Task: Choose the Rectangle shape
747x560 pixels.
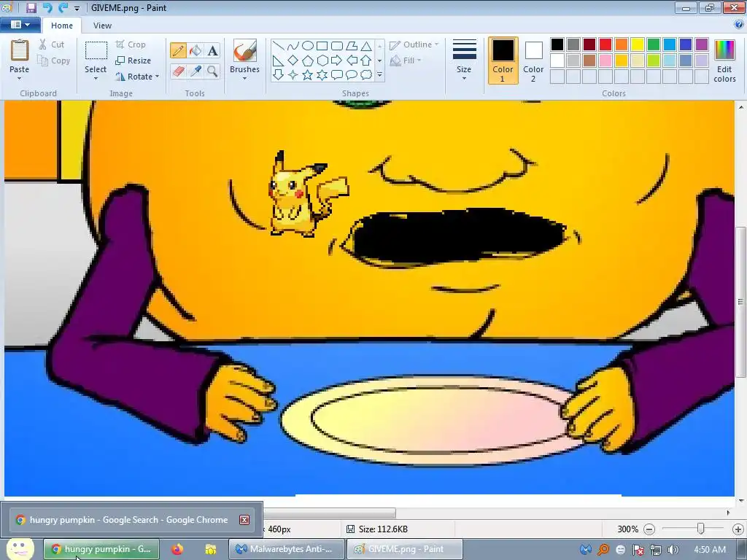Action: pos(322,46)
